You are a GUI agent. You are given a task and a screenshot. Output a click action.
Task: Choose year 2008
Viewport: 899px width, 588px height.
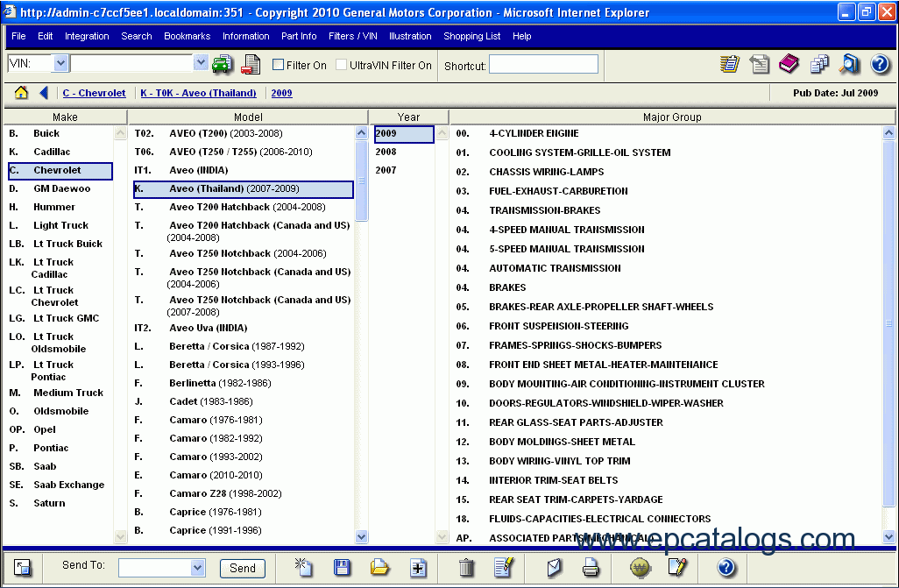coord(386,152)
